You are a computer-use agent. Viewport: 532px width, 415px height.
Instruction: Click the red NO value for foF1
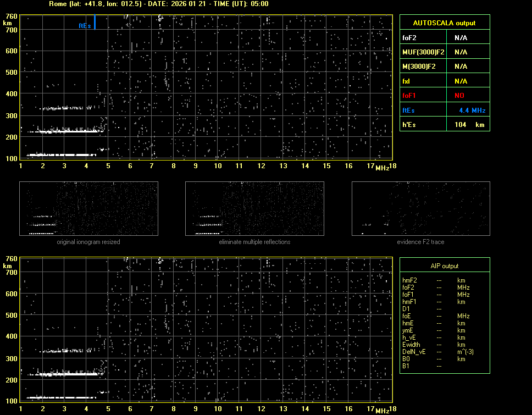point(459,96)
